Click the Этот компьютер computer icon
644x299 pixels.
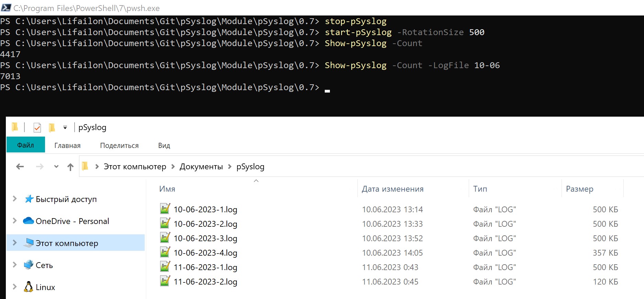29,243
